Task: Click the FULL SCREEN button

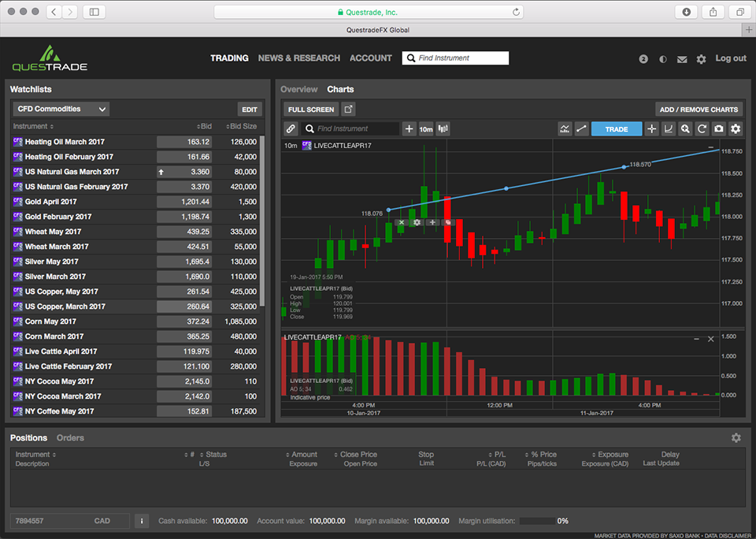Action: tap(311, 110)
